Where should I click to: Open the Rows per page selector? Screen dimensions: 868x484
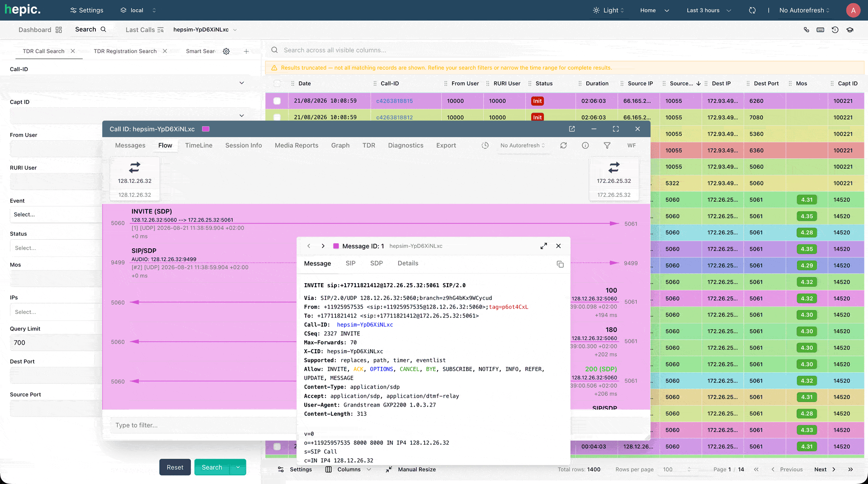click(x=677, y=470)
